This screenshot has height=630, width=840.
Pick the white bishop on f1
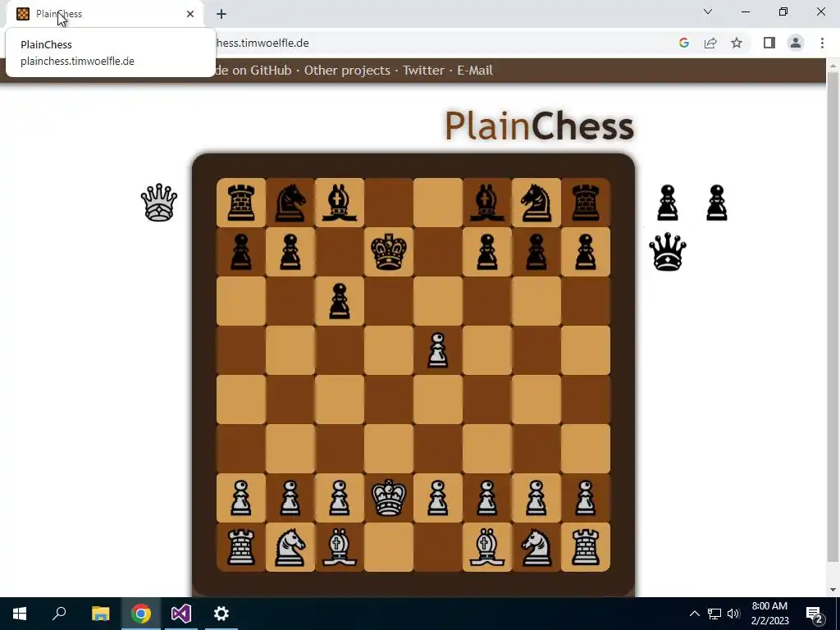(487, 547)
